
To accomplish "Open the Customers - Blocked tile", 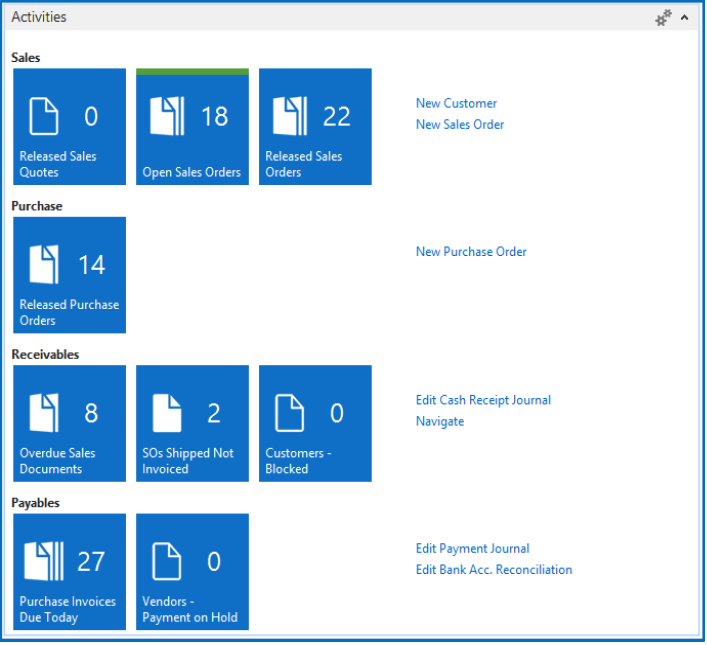I will pos(315,423).
